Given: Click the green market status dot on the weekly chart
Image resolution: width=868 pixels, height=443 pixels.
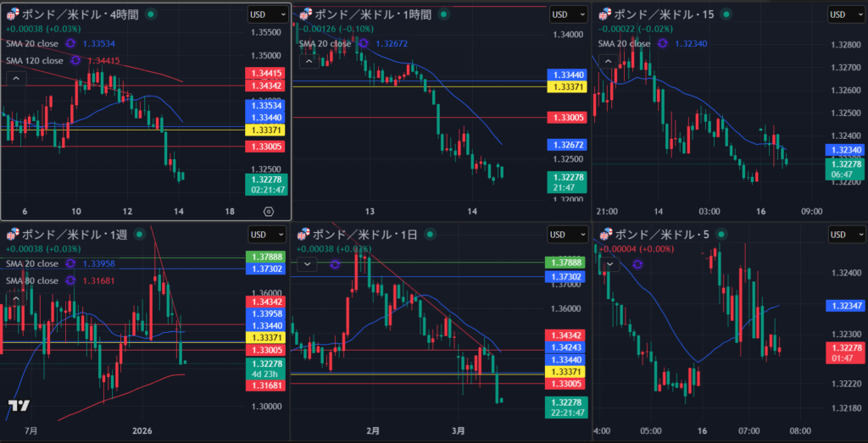Looking at the screenshot, I should click(140, 235).
